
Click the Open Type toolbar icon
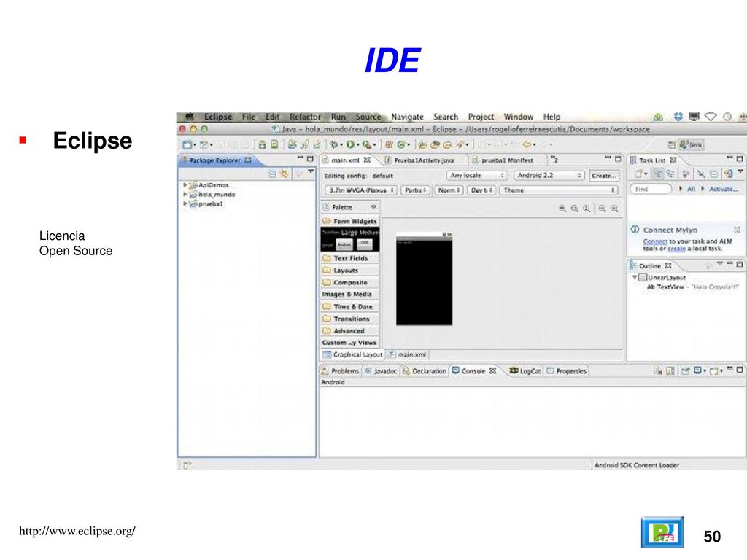pos(422,145)
